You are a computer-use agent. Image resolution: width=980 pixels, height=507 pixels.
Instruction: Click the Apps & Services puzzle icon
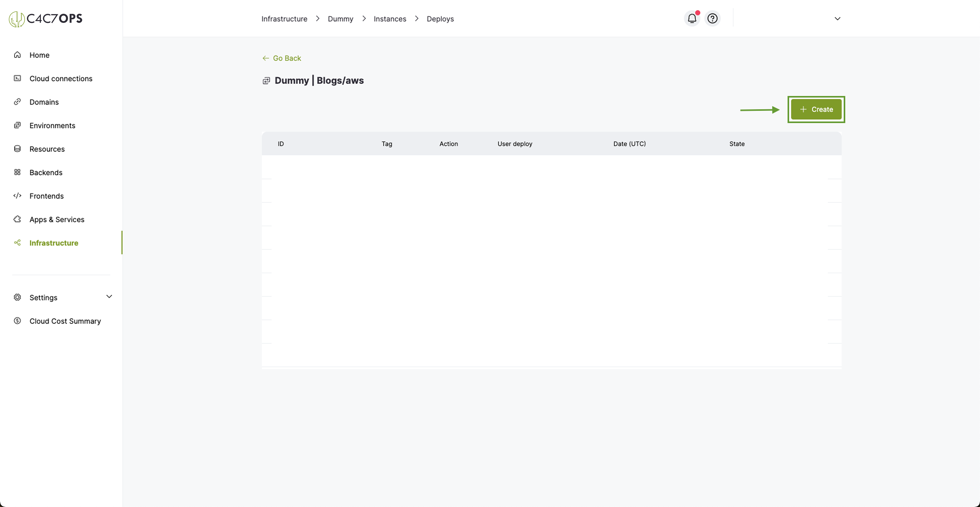pyautogui.click(x=17, y=219)
